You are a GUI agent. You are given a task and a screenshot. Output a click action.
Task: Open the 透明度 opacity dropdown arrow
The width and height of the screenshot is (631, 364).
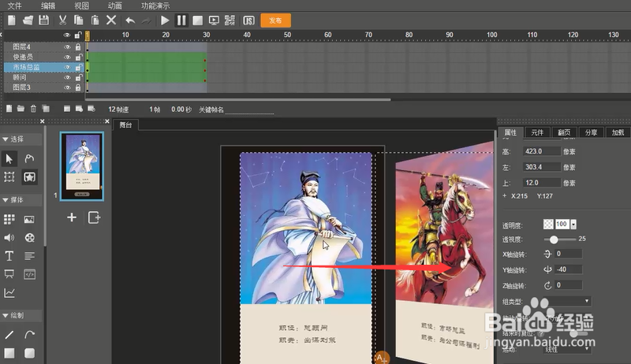573,225
